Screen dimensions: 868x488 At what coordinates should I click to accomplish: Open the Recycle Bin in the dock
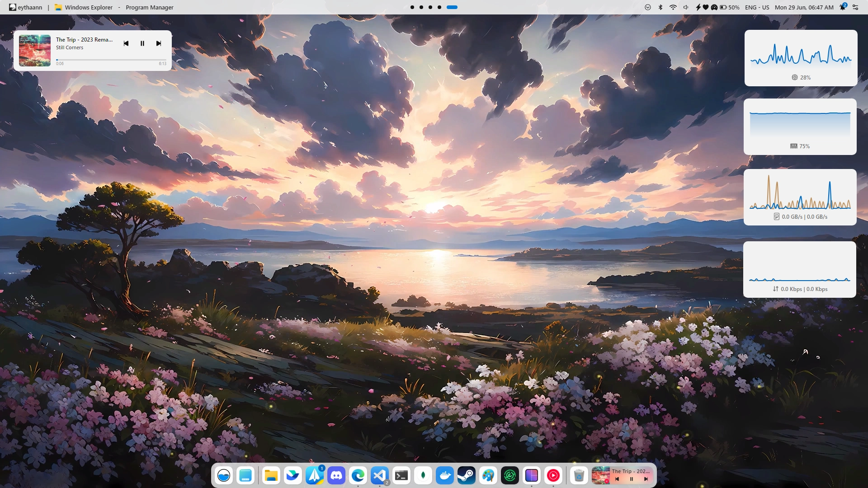pyautogui.click(x=579, y=475)
